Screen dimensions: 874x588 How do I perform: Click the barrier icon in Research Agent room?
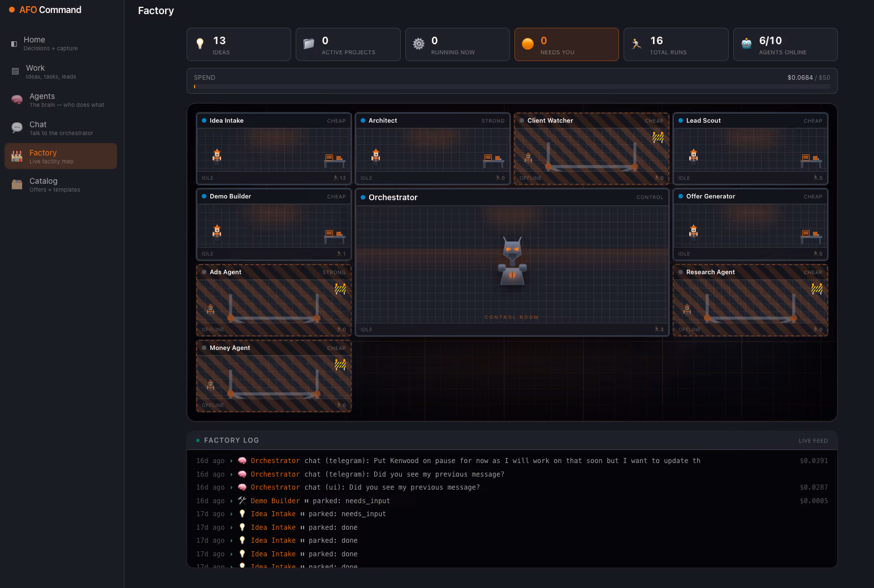point(817,289)
